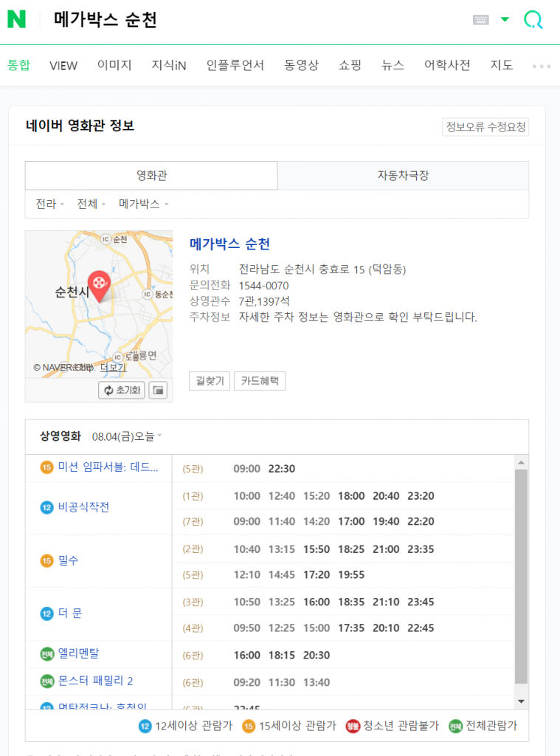560x756 pixels.
Task: Open the 비공식작전 movie link
Action: (83, 506)
